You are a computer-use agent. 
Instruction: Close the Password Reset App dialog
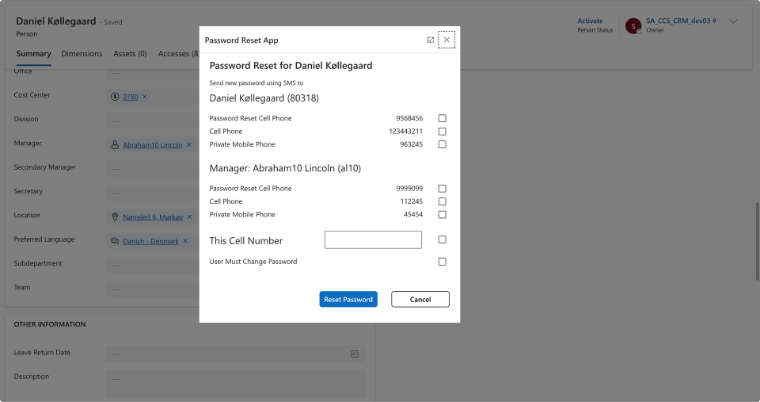point(447,40)
